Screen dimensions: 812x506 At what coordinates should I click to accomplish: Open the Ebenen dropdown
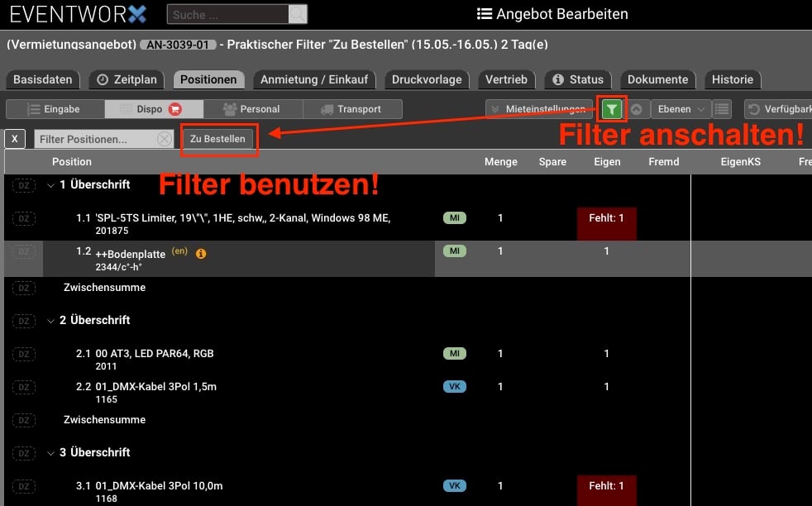click(x=681, y=109)
